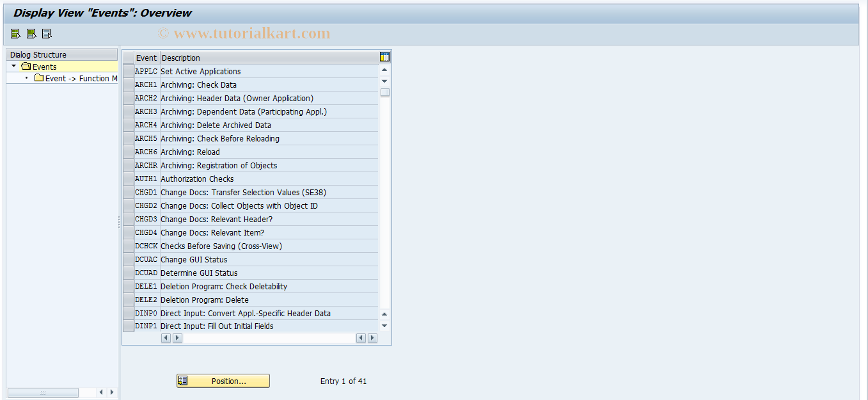
Task: Select the CHGD1 row selector
Action: click(x=129, y=192)
